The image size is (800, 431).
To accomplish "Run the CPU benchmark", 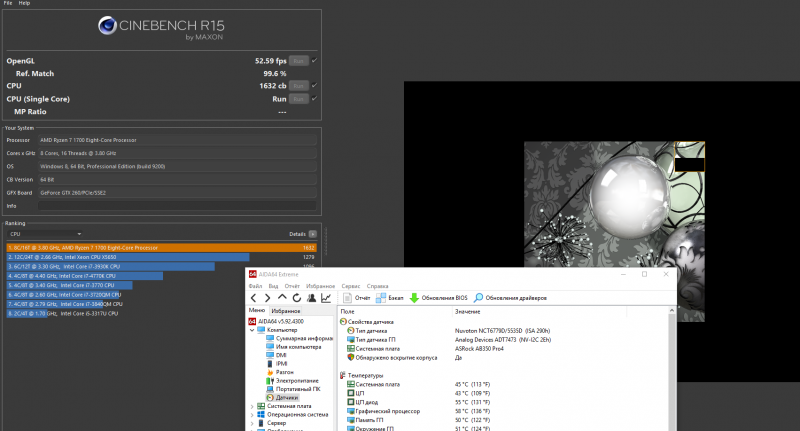I will click(x=298, y=86).
